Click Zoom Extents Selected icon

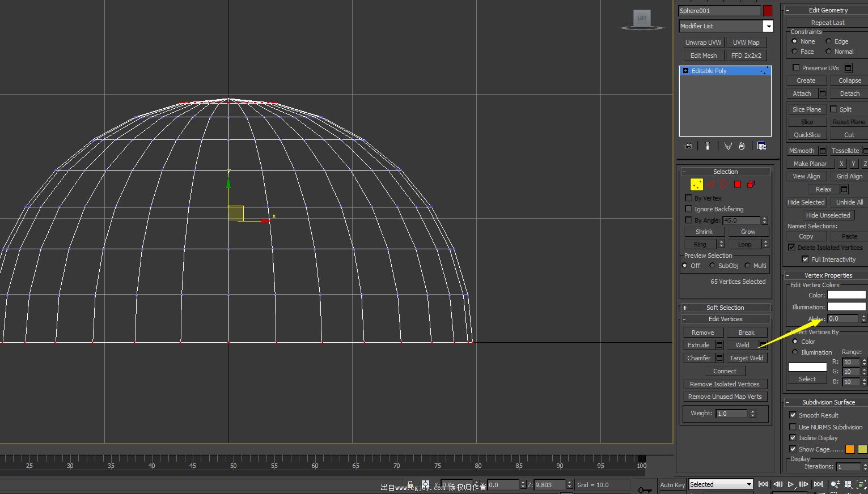pyautogui.click(x=862, y=484)
